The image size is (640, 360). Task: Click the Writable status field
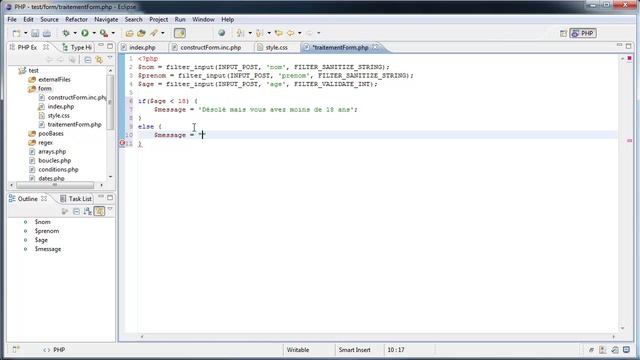pos(298,350)
